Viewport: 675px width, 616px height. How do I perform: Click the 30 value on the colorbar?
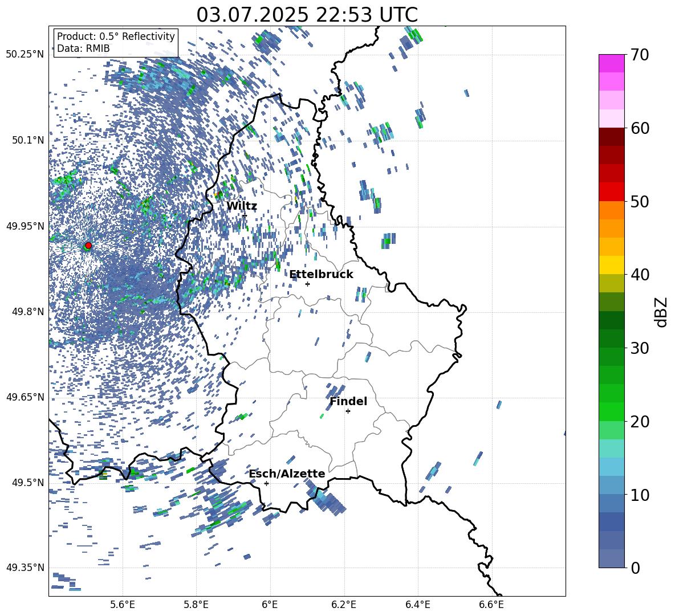click(x=640, y=348)
